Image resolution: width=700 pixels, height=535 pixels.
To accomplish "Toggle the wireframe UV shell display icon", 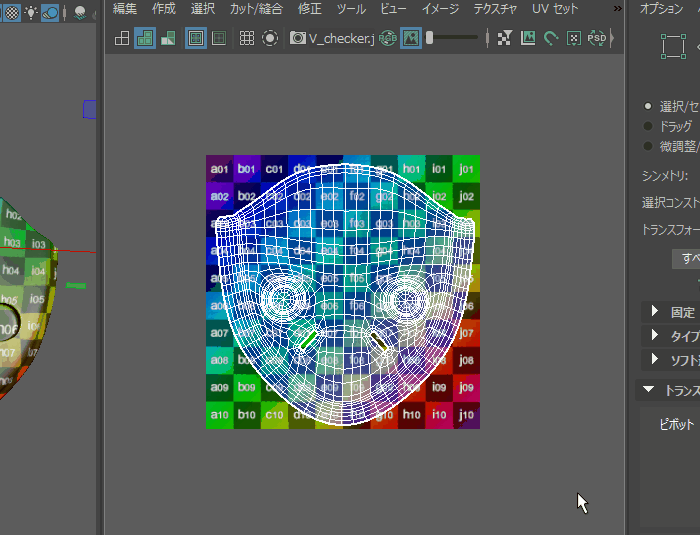I will (x=122, y=38).
